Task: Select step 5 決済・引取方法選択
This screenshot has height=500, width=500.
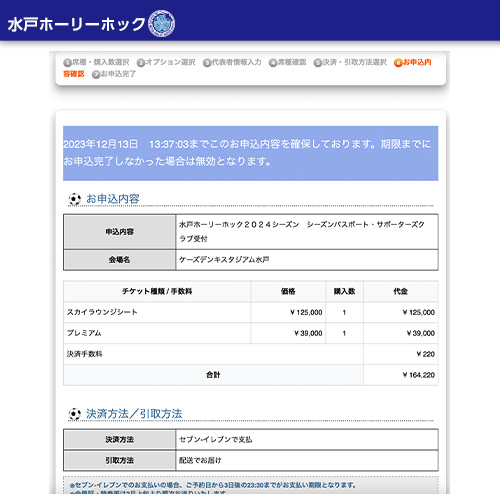Action: click(x=350, y=62)
